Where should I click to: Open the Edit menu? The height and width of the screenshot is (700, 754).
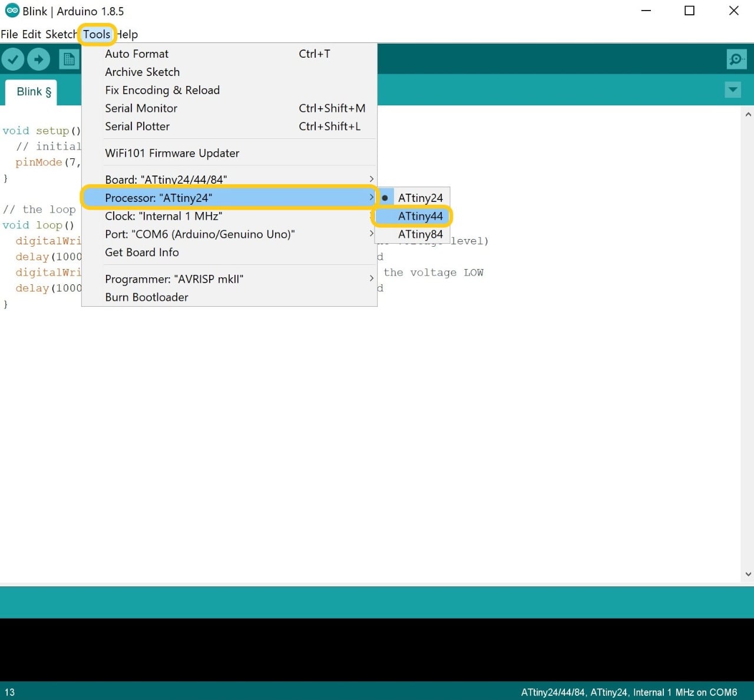(x=31, y=34)
